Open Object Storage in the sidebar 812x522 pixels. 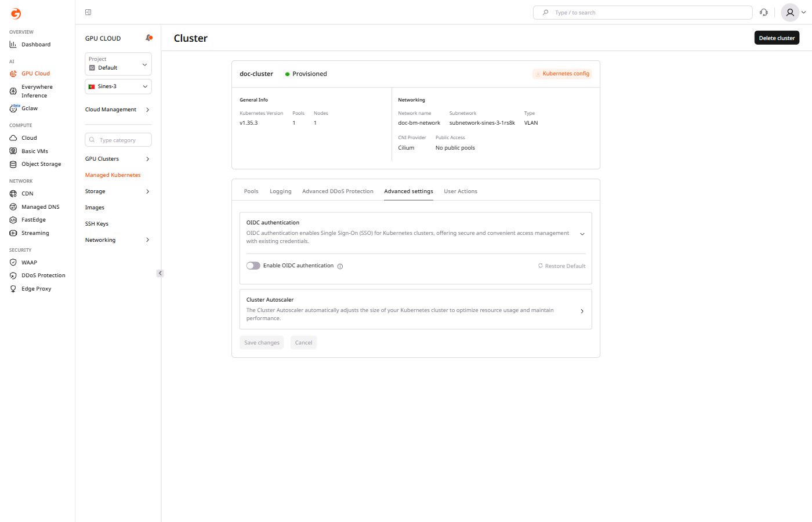tap(41, 164)
